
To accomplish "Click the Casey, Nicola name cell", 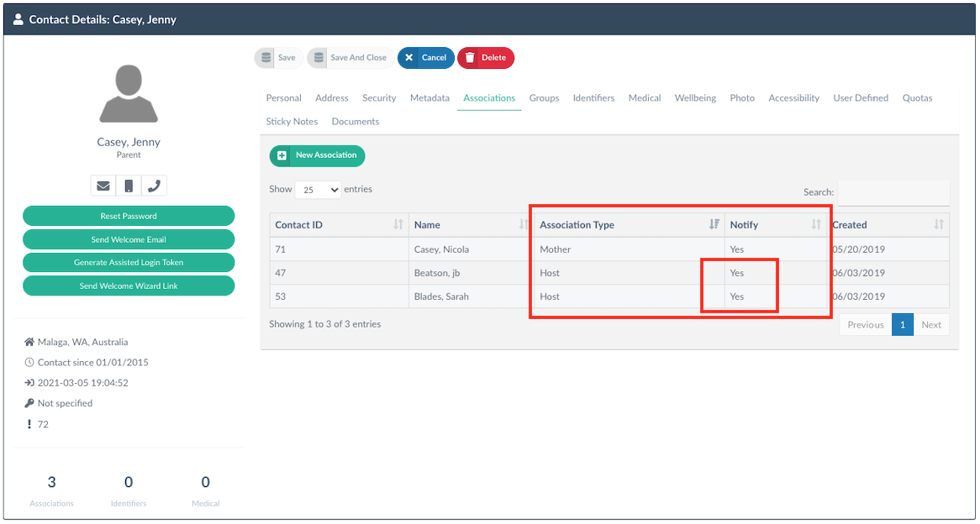I will [472, 249].
